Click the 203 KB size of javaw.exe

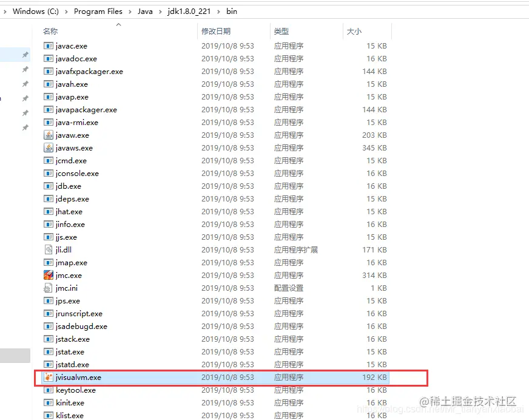pyautogui.click(x=374, y=135)
